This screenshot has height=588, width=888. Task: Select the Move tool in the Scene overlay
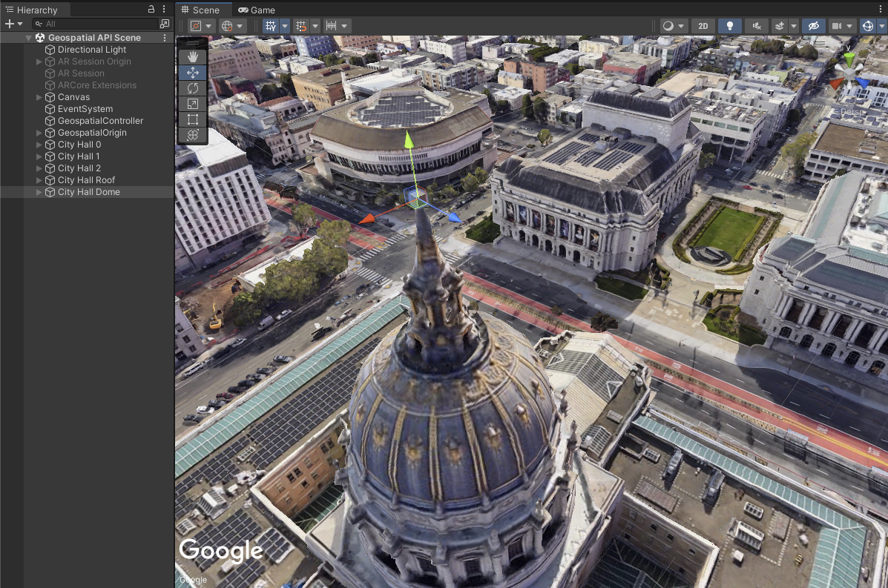(x=192, y=72)
